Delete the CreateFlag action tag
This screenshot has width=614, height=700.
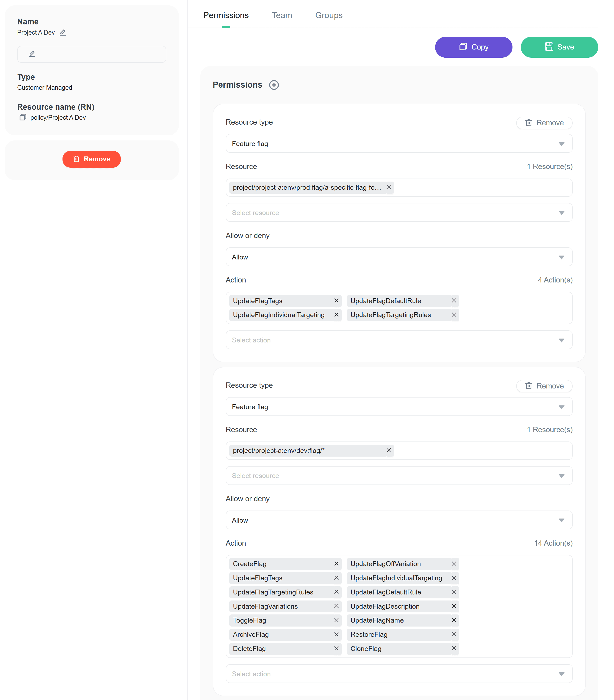(336, 564)
